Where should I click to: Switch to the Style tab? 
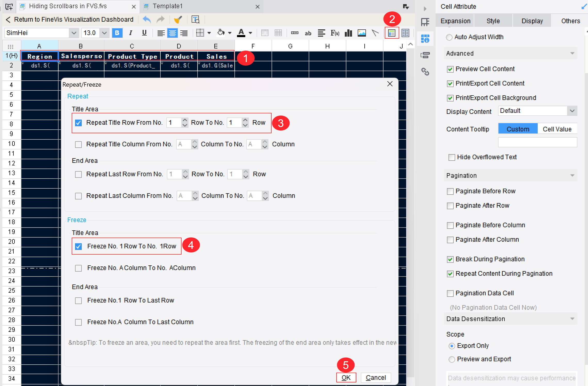coord(493,21)
